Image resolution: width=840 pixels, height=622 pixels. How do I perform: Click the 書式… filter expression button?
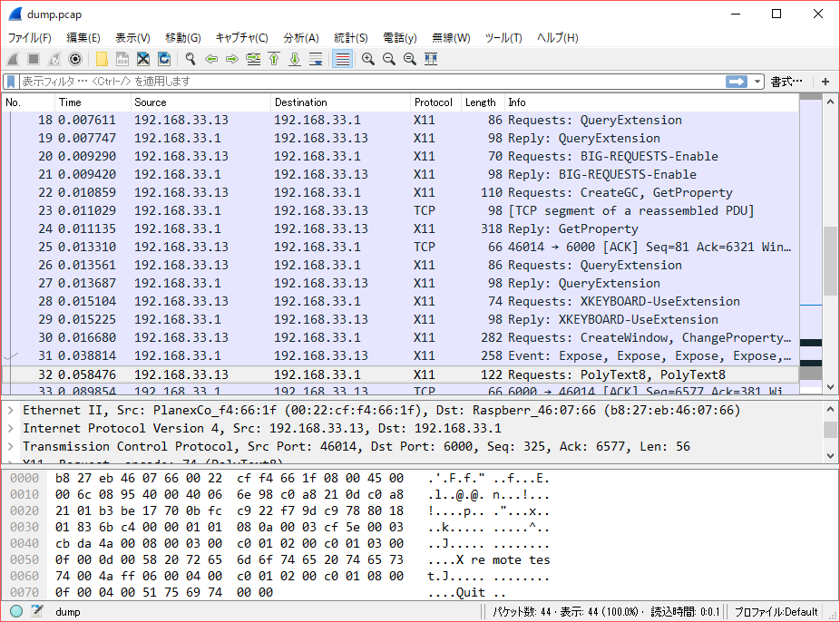click(x=786, y=82)
